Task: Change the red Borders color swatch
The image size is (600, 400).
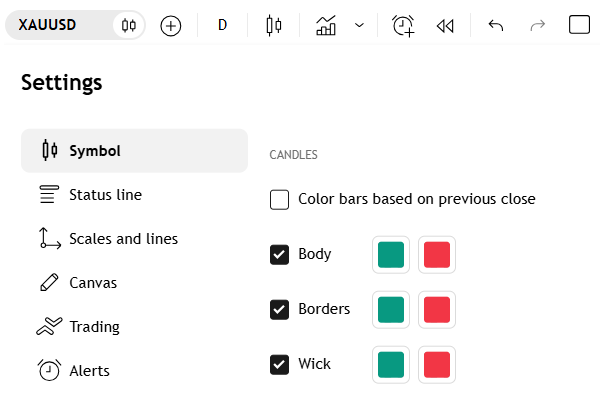Action: pyautogui.click(x=437, y=310)
